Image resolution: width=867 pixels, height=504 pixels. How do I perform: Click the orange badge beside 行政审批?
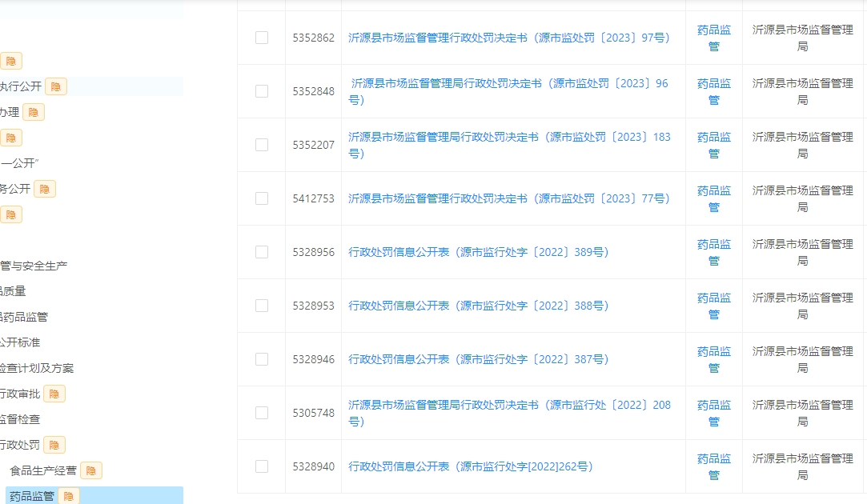(54, 394)
